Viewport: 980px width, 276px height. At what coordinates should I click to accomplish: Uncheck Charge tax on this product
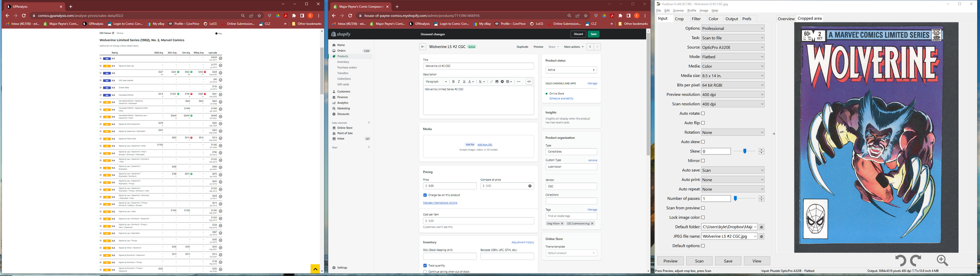point(425,195)
